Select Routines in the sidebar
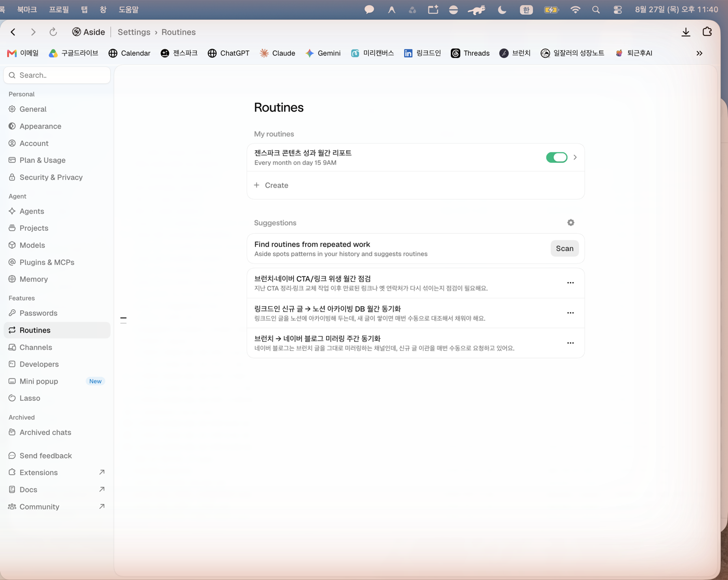This screenshot has width=728, height=580. 57,330
